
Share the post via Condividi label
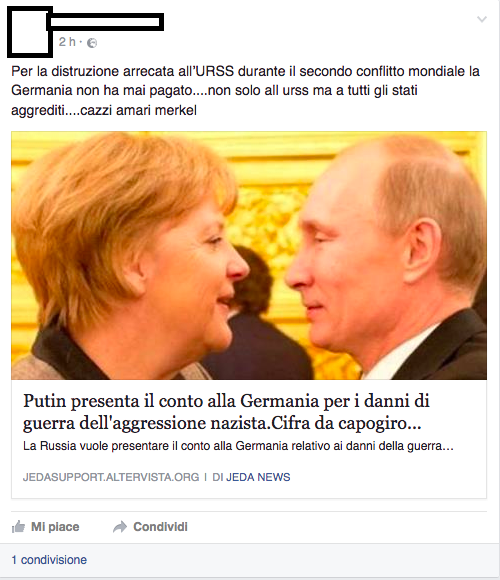click(161, 526)
